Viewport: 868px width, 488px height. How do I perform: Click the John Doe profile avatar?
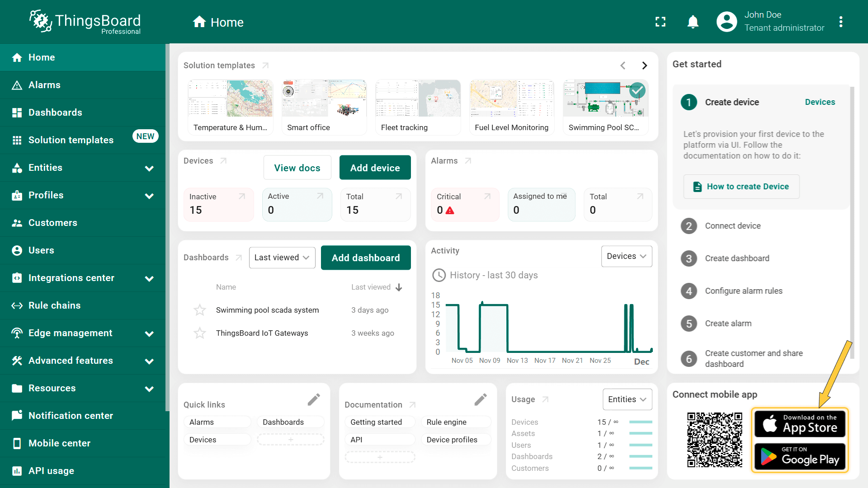tap(726, 22)
